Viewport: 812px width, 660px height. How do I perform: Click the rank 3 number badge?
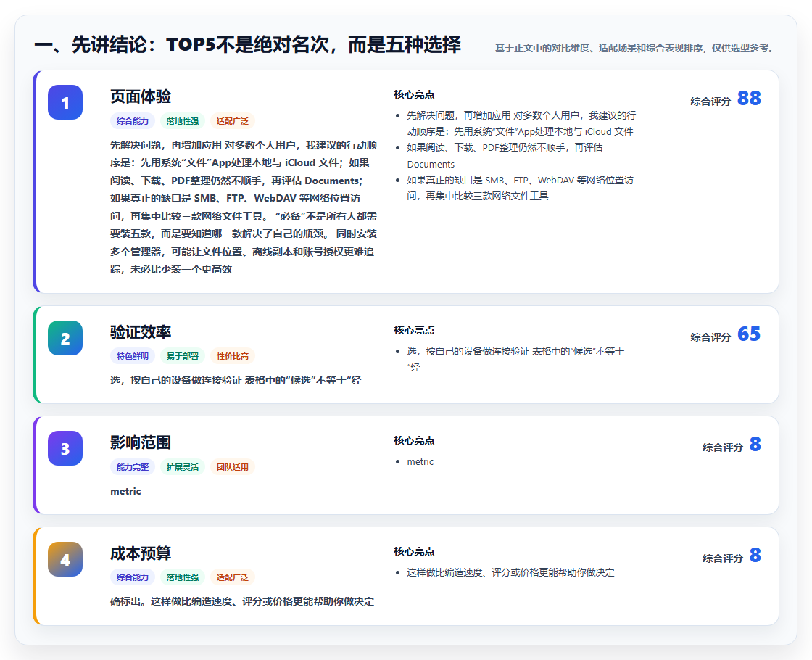click(x=65, y=449)
